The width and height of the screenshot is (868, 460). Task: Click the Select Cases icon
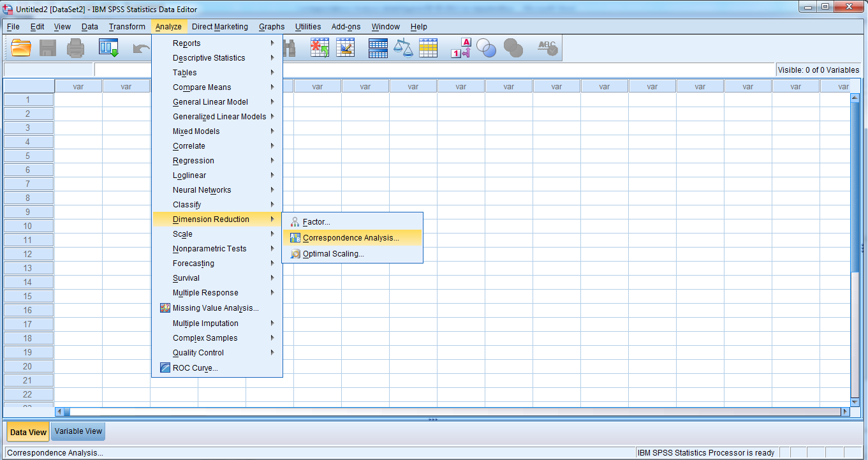click(x=428, y=48)
